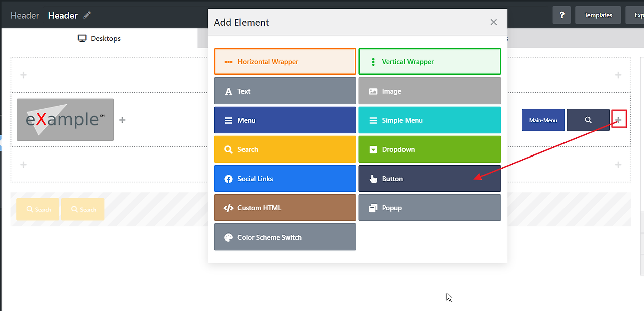Select the dark magnifier search element
644x311 pixels.
[x=588, y=120]
